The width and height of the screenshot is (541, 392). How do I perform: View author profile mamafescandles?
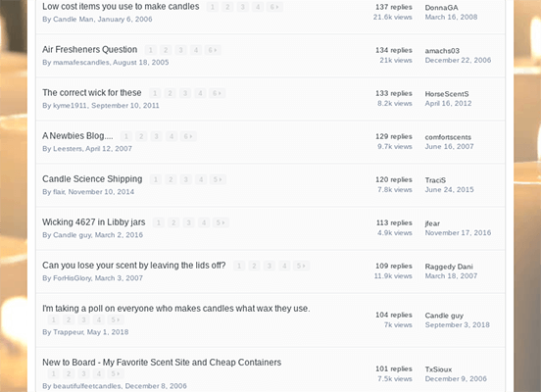[x=81, y=63]
